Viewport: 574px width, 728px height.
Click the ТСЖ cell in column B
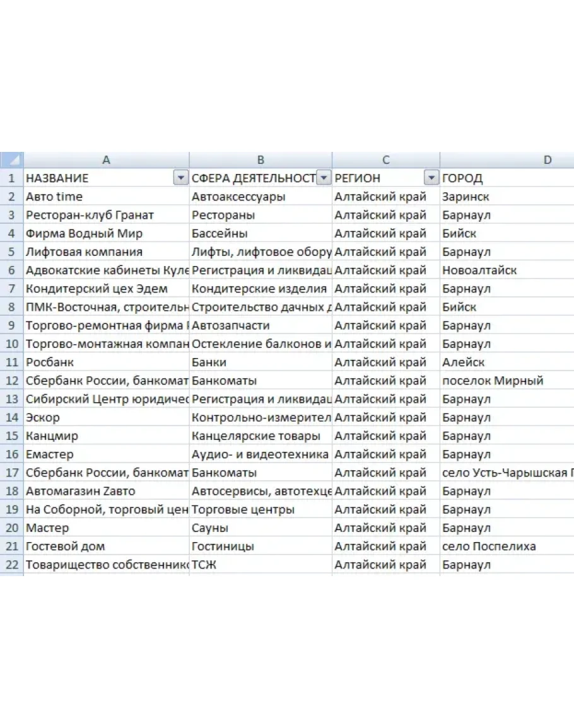(x=261, y=565)
